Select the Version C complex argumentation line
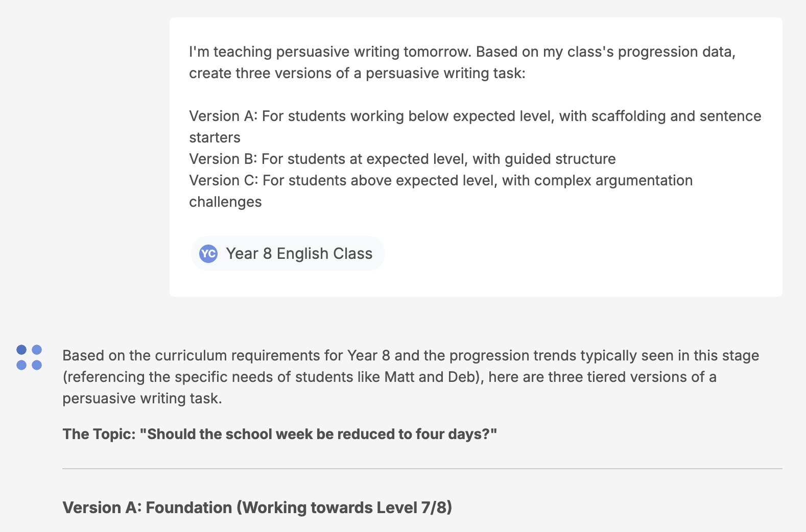This screenshot has width=806, height=532. click(440, 180)
